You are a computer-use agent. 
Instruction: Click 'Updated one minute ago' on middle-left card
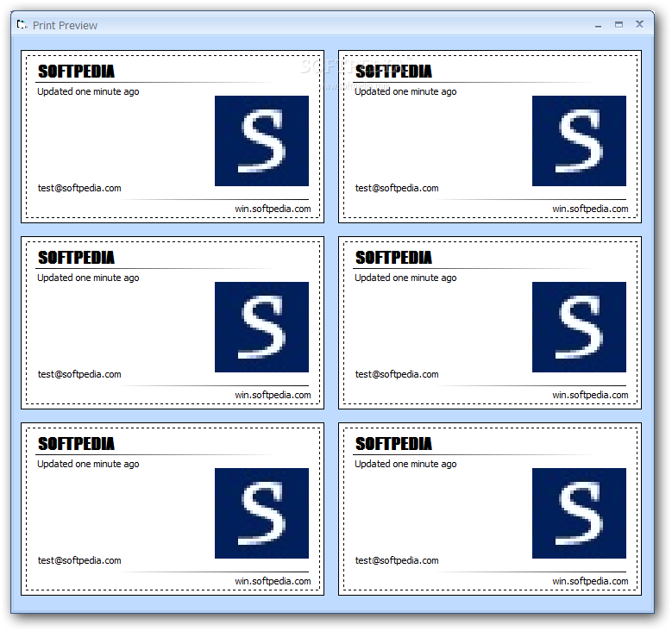(88, 278)
